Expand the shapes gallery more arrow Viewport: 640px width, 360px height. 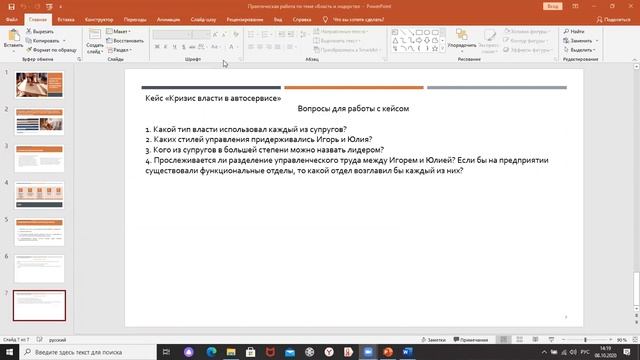(442, 49)
